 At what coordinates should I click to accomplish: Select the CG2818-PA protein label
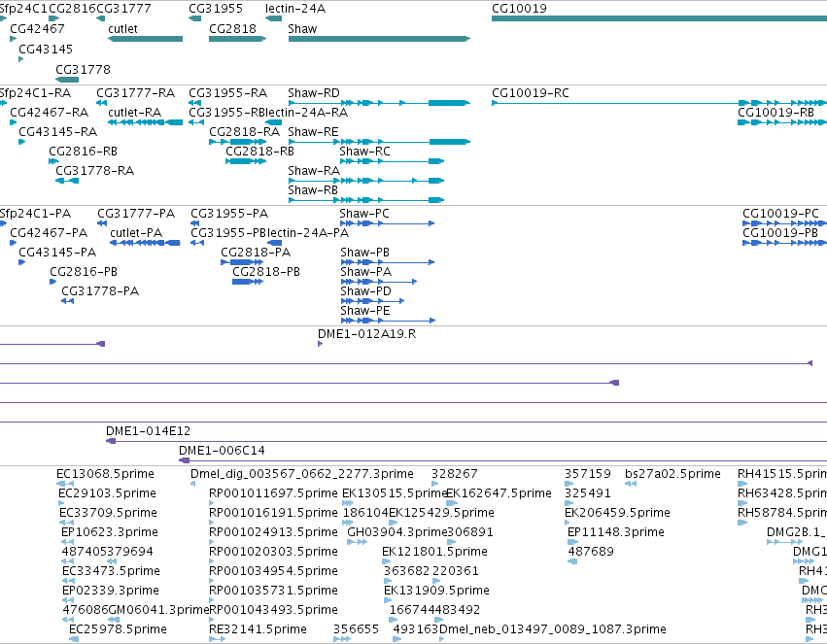[256, 253]
